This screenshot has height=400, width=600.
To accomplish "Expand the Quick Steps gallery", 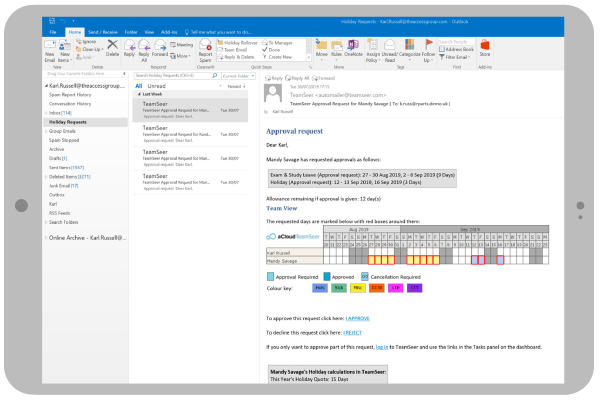I will point(309,58).
